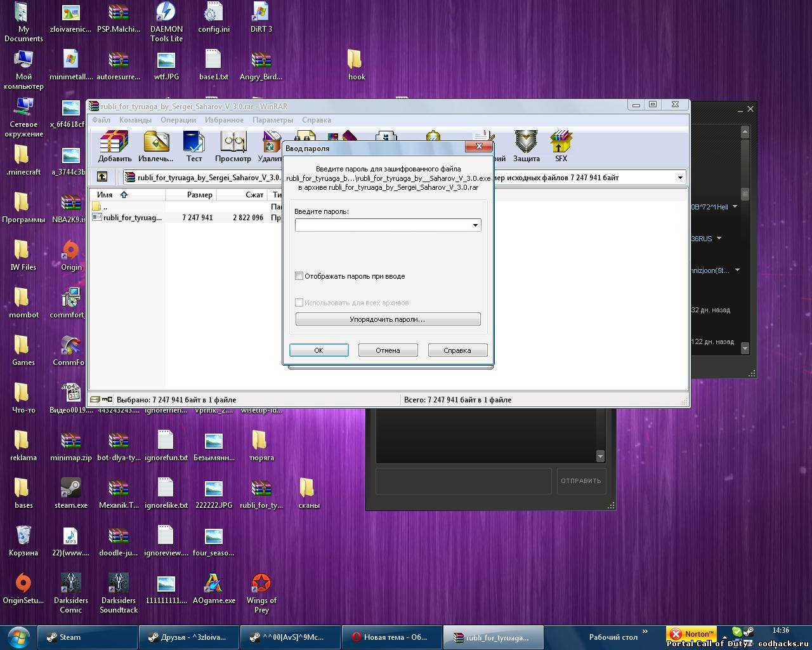Screen dimensions: 812x650
Task: Expand the 36RUS friend dropdown arrow
Action: (x=719, y=239)
